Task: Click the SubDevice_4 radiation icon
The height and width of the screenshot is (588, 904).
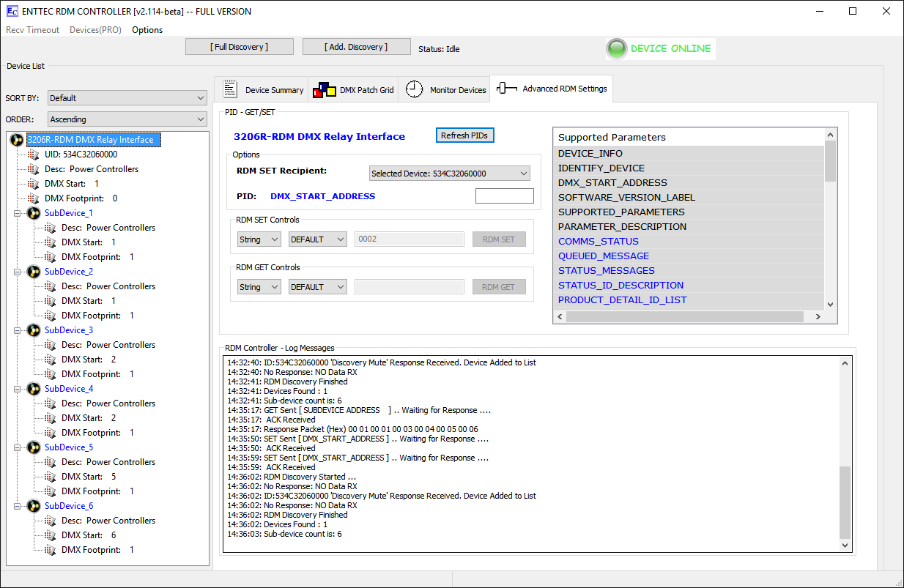Action: coord(34,389)
